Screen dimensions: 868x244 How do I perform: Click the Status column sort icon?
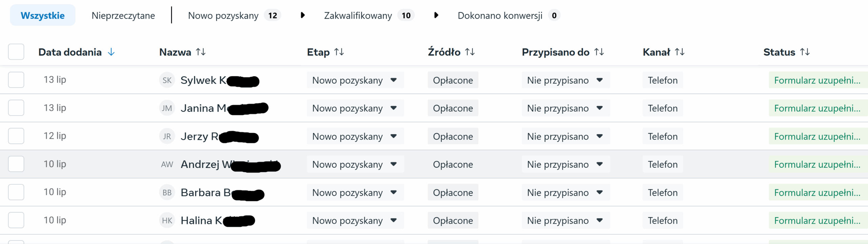(x=805, y=52)
